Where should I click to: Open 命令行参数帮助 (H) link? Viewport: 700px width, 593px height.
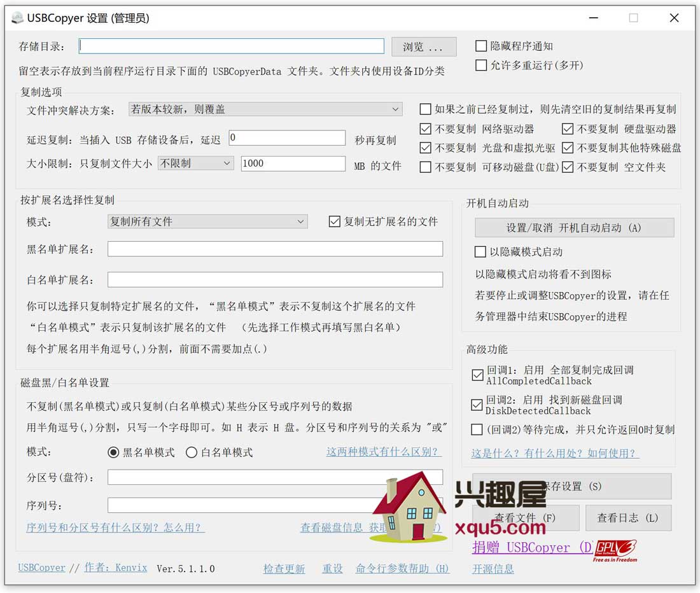[402, 568]
